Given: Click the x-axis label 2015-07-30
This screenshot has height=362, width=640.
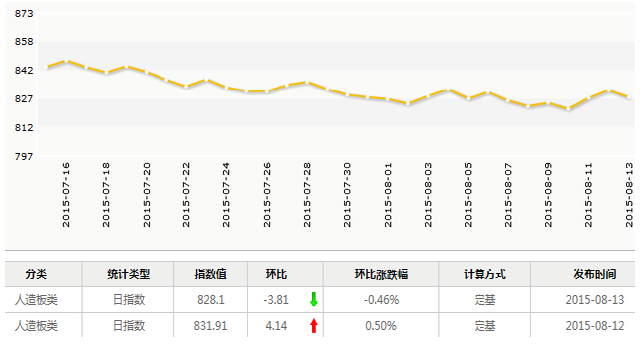Looking at the screenshot, I should tap(347, 195).
